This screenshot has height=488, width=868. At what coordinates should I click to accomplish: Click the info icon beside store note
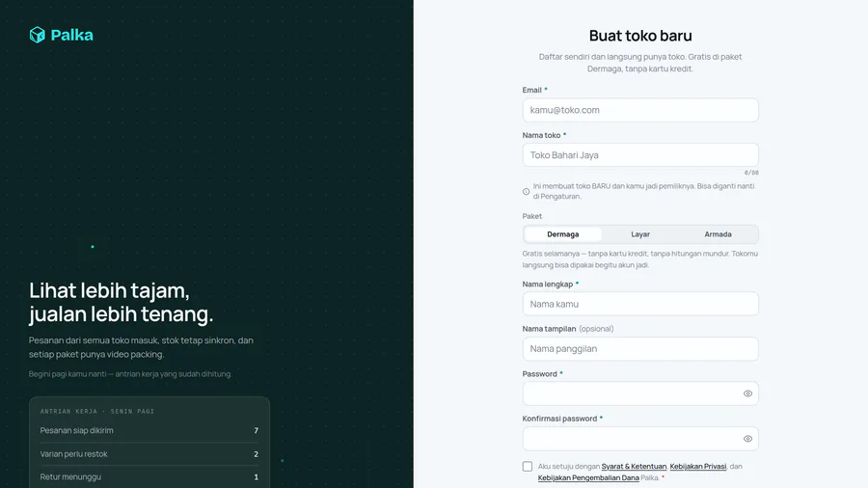point(526,191)
